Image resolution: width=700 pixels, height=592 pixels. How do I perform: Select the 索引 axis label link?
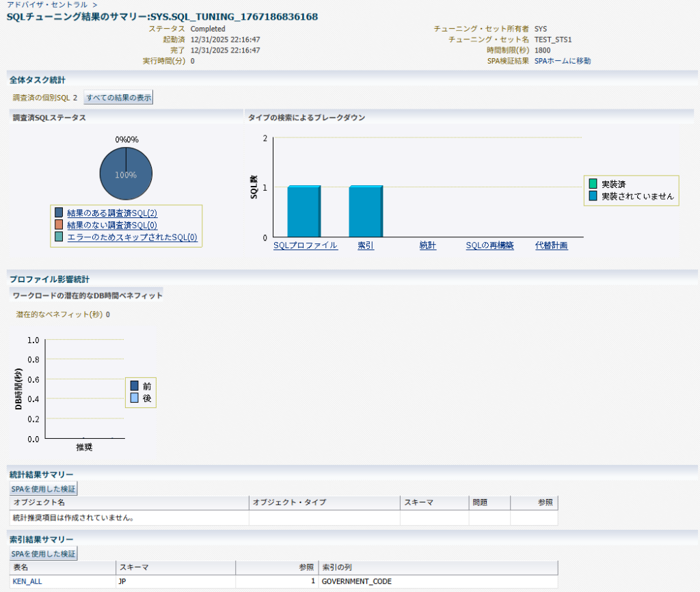pyautogui.click(x=366, y=245)
